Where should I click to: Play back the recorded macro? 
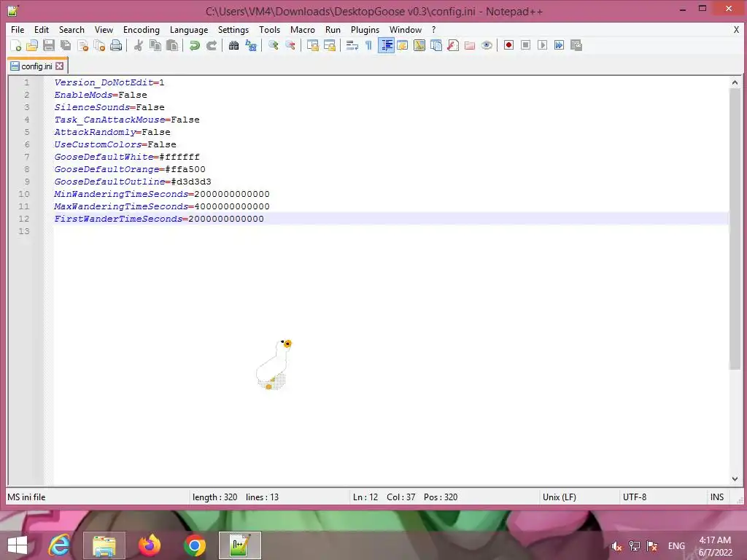[x=543, y=45]
